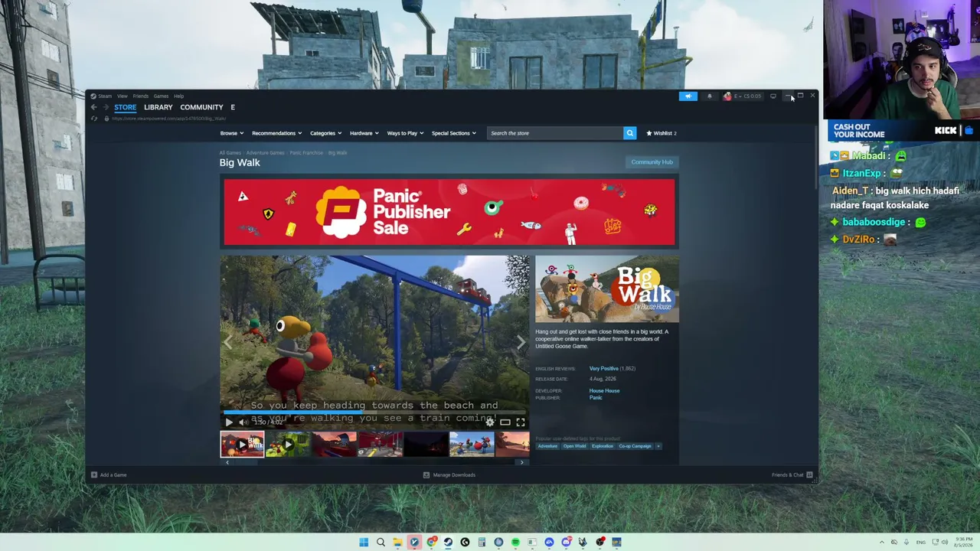Show next media with the right arrow

pos(521,342)
